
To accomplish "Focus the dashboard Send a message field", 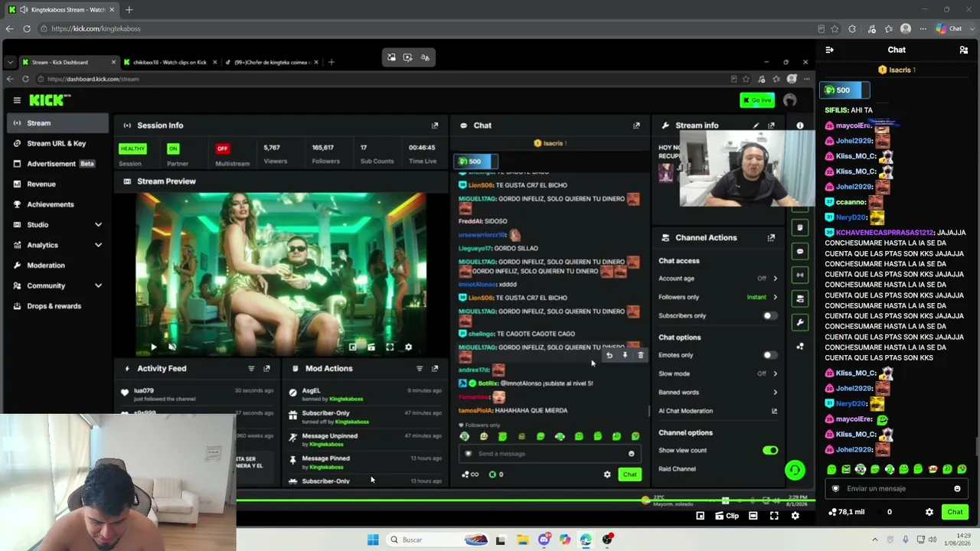I will pyautogui.click(x=549, y=454).
